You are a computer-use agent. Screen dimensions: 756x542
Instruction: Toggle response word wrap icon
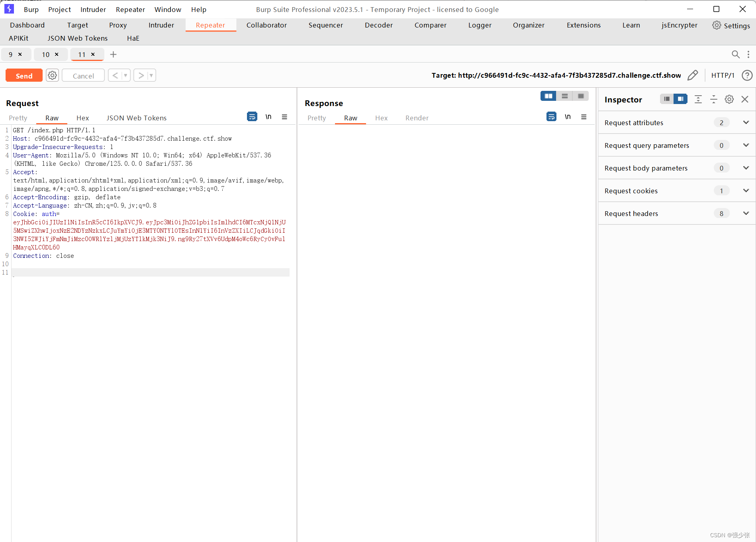tap(551, 116)
